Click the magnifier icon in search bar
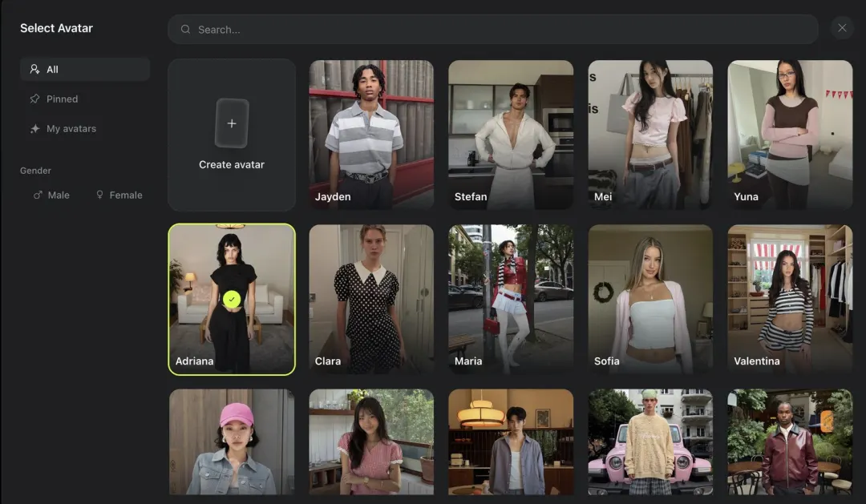The width and height of the screenshot is (866, 504). tap(185, 30)
